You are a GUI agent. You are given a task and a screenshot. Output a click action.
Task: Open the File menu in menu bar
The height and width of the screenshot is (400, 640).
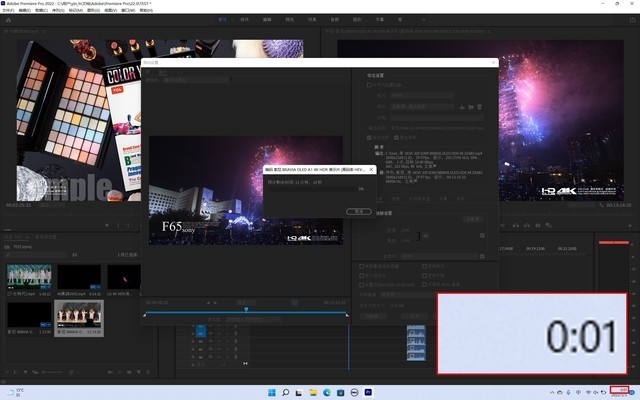point(11,12)
